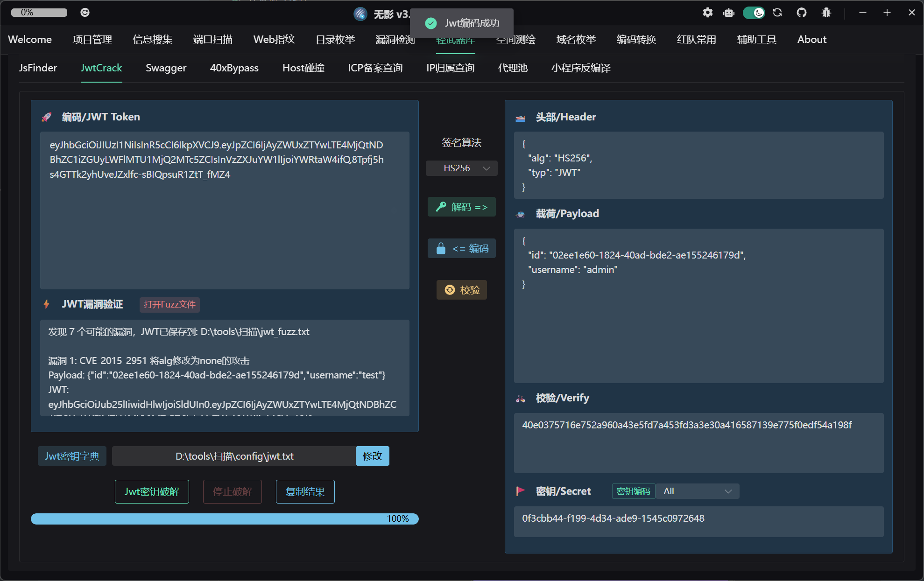924x581 pixels.
Task: Click the 打开Fuzz文件 link
Action: click(x=169, y=305)
